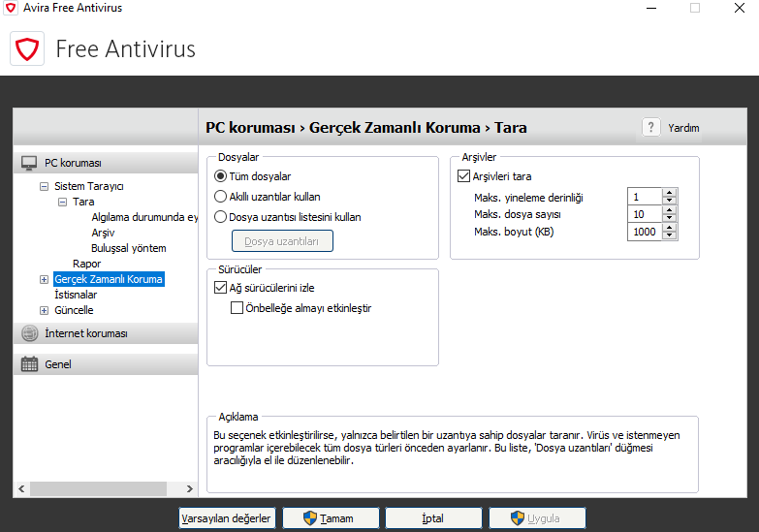Select Algılama durumunda tree item
Viewport: 759px width, 532px height.
(x=144, y=217)
